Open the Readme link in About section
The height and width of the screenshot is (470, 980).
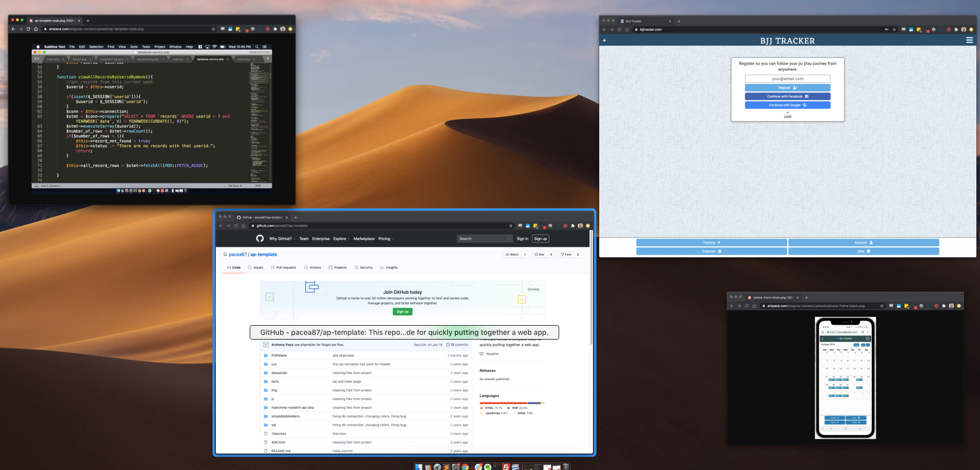point(489,354)
